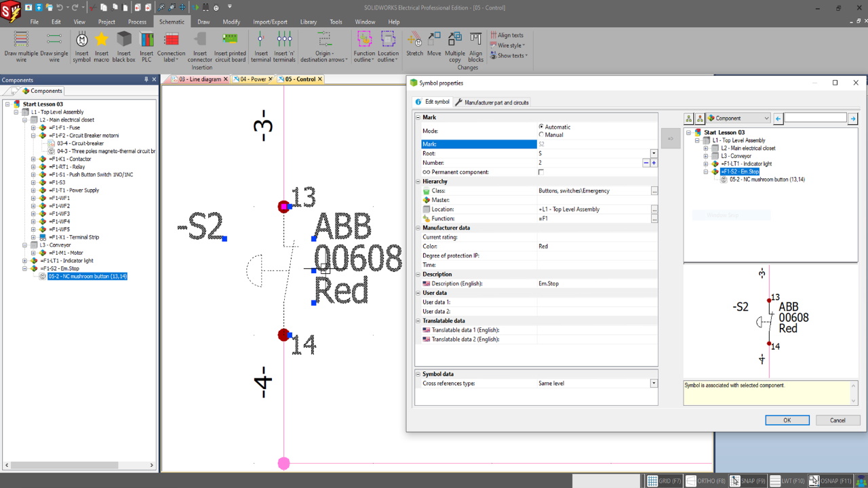The width and height of the screenshot is (868, 488).
Task: Open the Library menu tab
Action: [x=309, y=22]
